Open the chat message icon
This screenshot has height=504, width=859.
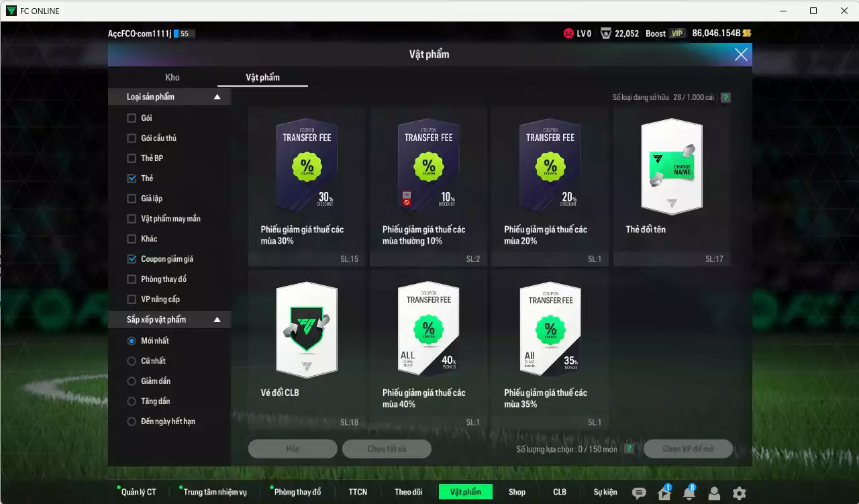(640, 493)
